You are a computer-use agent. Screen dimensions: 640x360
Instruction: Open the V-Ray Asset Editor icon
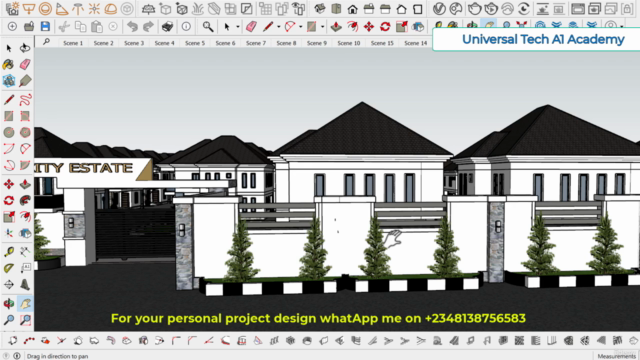[x=439, y=9]
